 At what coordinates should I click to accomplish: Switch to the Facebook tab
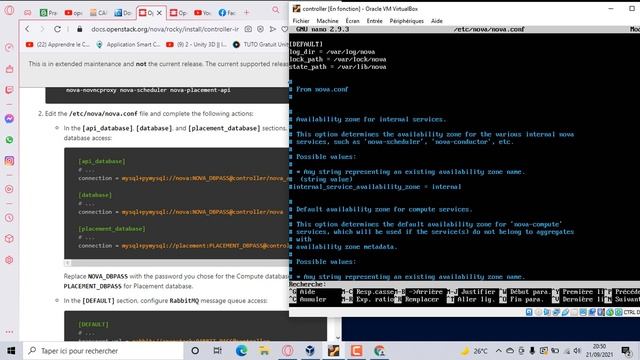coord(227,13)
